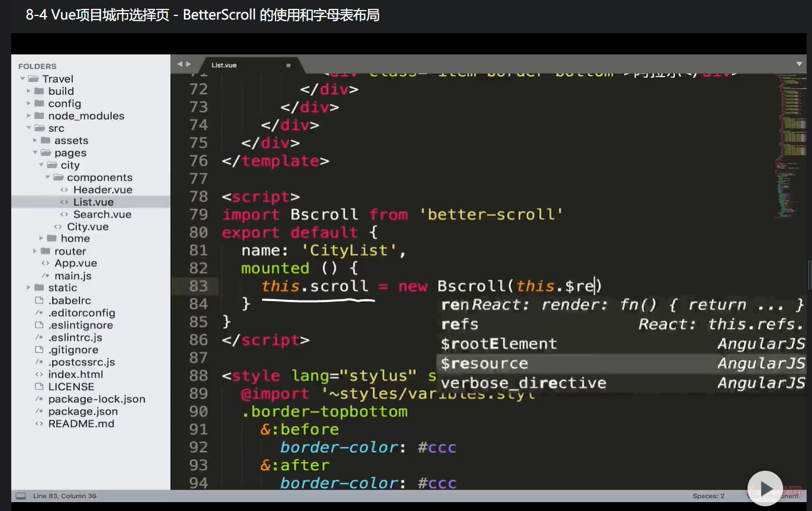This screenshot has height=511, width=812.
Task: Collapse the components folder arrow
Action: pyautogui.click(x=48, y=177)
